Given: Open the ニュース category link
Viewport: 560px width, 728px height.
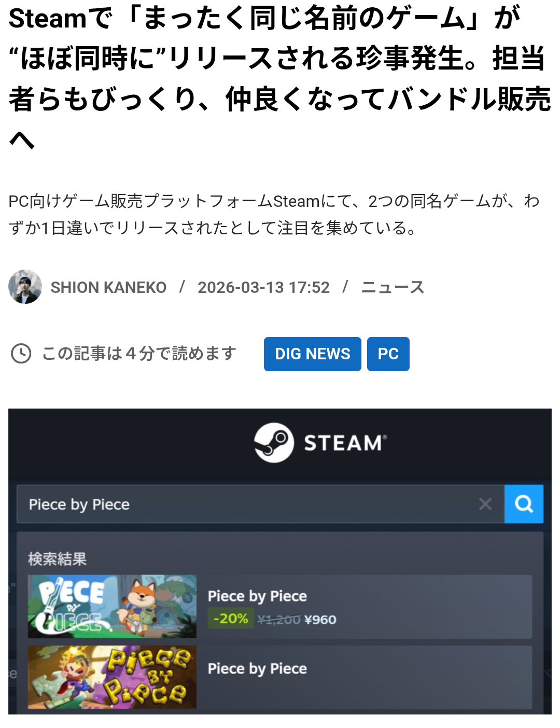Looking at the screenshot, I should click(x=393, y=287).
